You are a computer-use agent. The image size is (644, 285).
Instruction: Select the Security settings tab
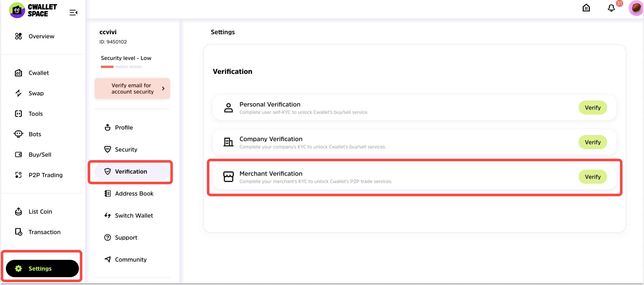click(x=126, y=149)
